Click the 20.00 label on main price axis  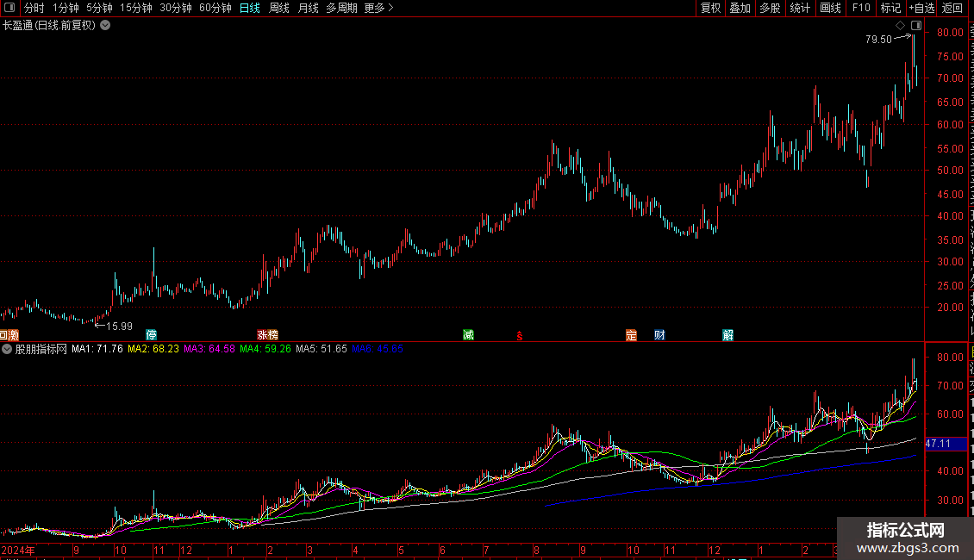[950, 308]
